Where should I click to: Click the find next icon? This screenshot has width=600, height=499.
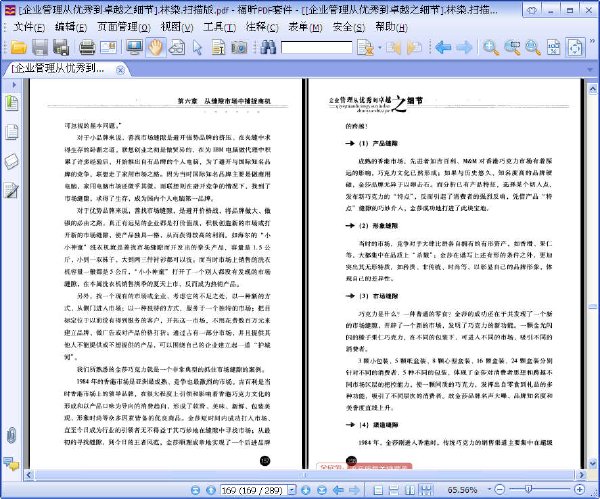pos(414,48)
